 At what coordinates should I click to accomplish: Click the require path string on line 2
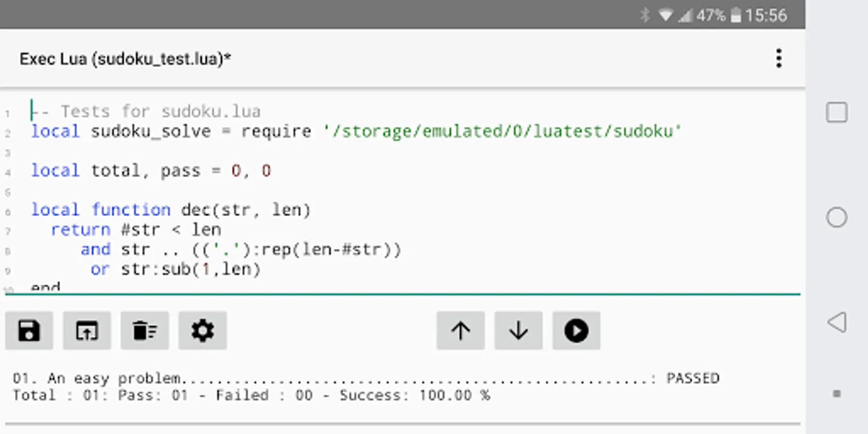click(x=502, y=131)
